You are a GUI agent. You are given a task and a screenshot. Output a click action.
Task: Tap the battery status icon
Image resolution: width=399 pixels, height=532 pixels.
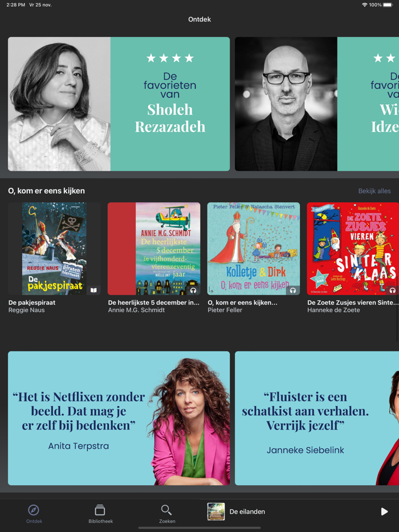point(388,5)
